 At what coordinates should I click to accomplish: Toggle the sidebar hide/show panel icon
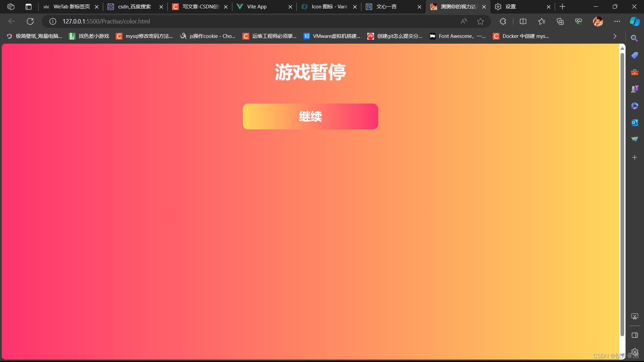coord(634,335)
